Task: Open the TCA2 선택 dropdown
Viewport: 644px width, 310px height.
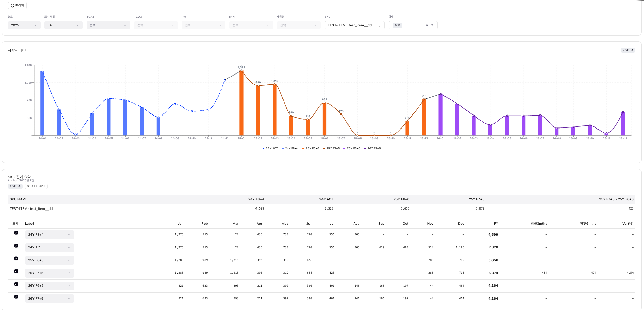Action: 108,25
